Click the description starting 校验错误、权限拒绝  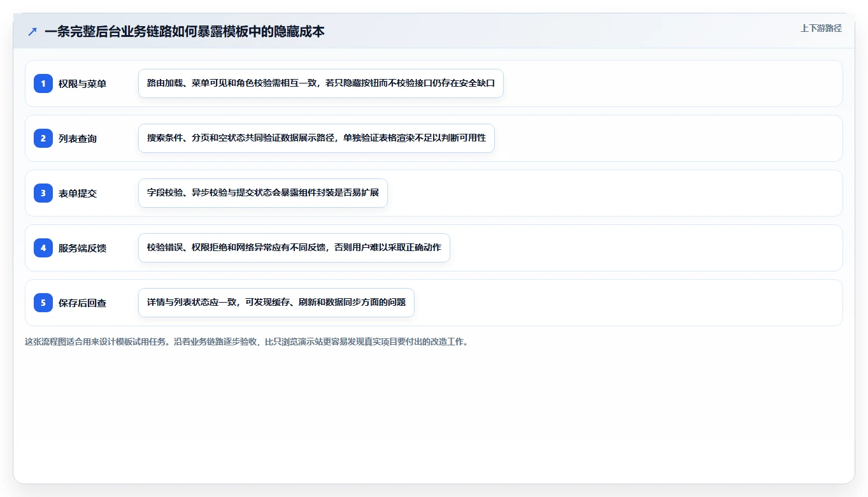(294, 248)
